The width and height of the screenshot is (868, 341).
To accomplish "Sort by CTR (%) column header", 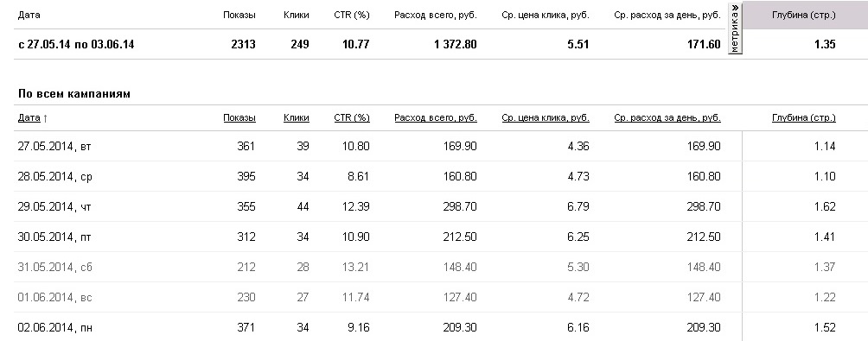I will (352, 117).
